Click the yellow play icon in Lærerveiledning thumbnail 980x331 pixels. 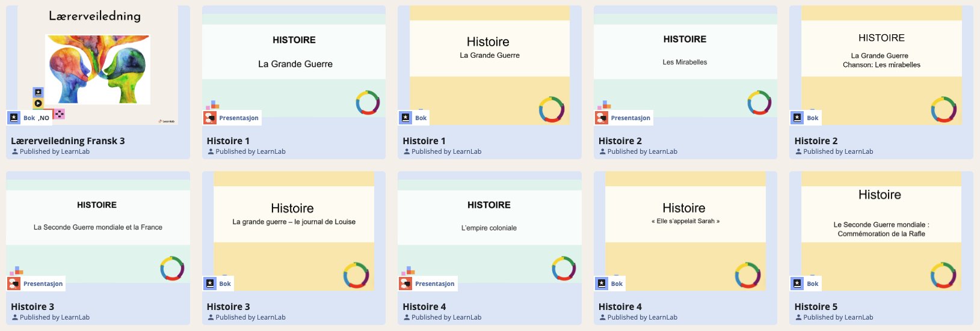coord(38,103)
